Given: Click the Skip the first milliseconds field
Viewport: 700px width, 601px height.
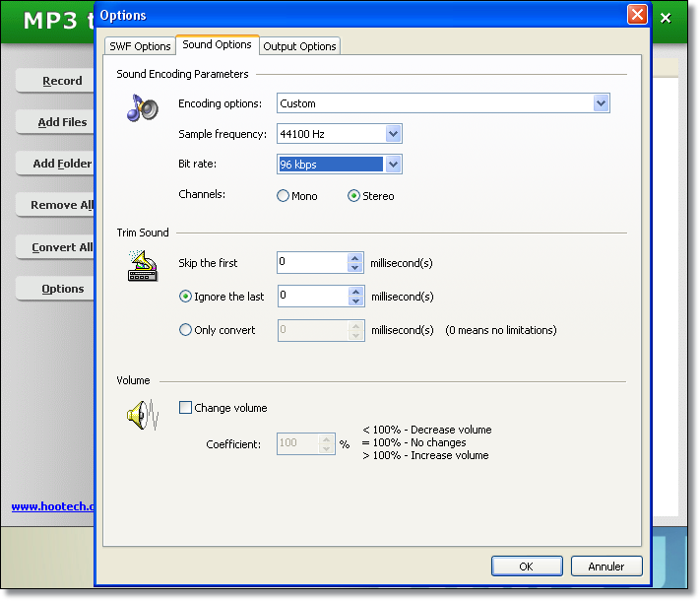Looking at the screenshot, I should [311, 263].
